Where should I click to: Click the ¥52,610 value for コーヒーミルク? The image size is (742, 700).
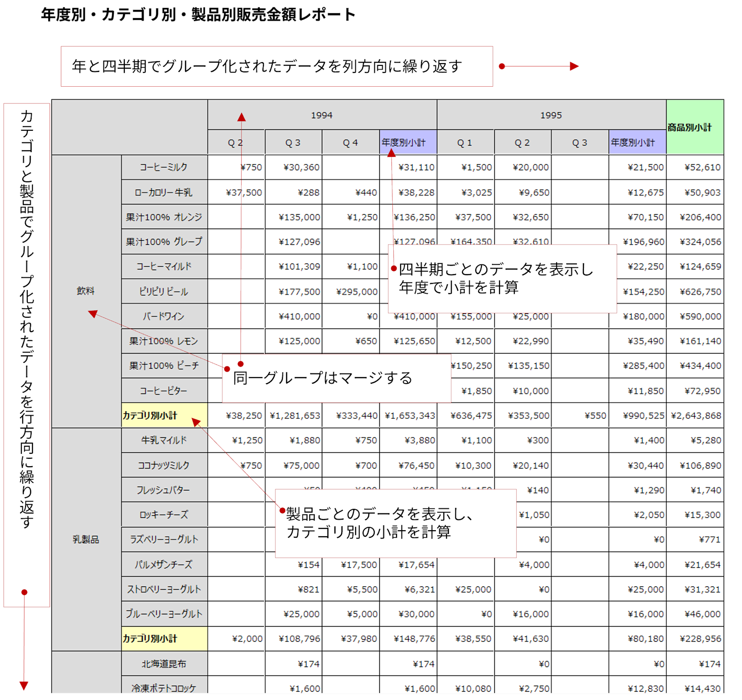point(695,167)
